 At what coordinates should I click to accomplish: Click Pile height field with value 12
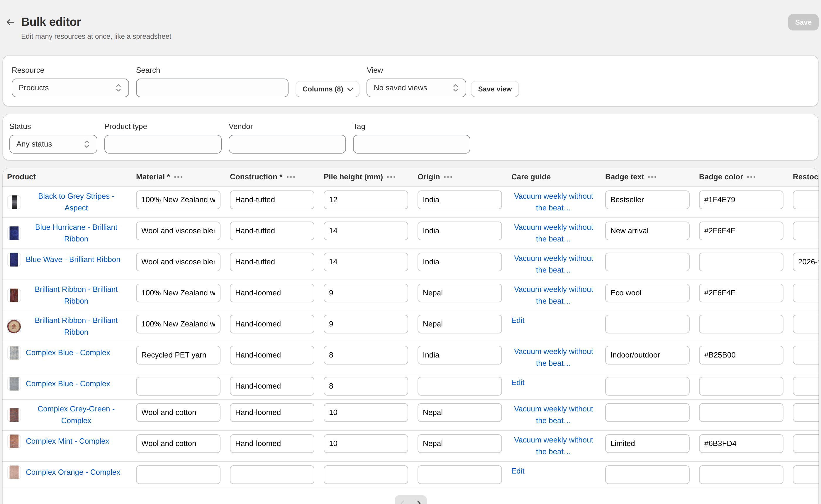pyautogui.click(x=366, y=200)
